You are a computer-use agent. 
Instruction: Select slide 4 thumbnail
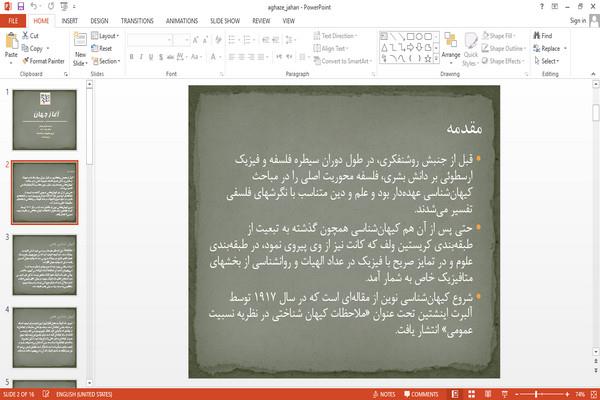click(45, 337)
